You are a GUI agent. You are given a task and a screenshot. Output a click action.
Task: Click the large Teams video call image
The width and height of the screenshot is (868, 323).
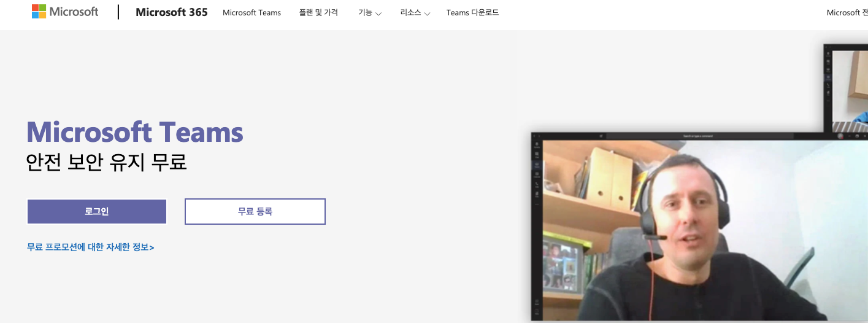coord(699,227)
